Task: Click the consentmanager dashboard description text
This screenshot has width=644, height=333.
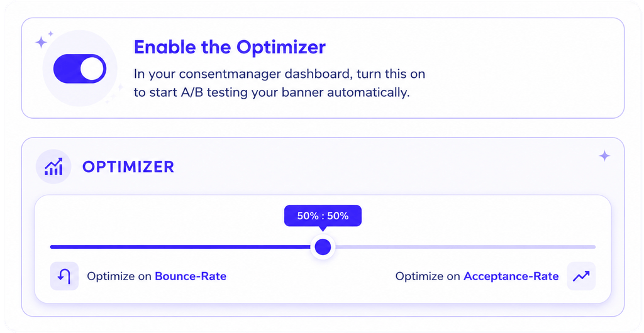Action: [x=279, y=83]
